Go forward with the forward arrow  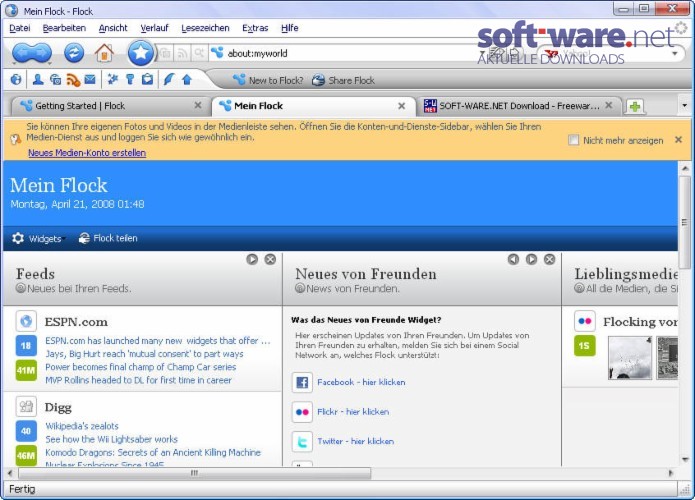(x=42, y=53)
